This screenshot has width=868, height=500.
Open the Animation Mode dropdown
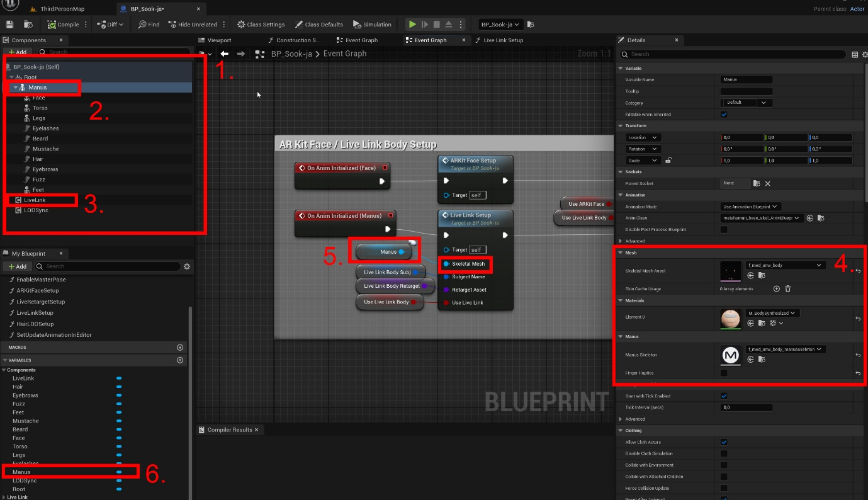pos(751,207)
